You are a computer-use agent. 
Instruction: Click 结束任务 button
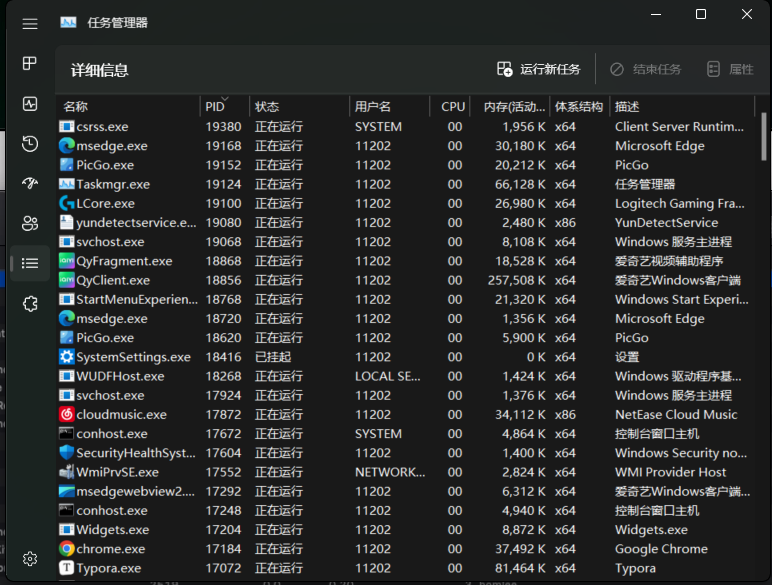(645, 69)
